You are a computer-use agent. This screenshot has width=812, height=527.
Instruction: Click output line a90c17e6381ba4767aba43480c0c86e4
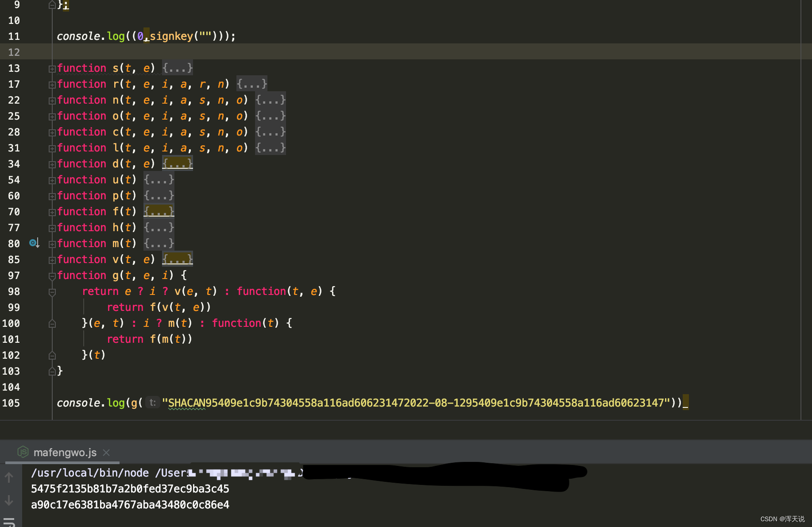(x=130, y=505)
